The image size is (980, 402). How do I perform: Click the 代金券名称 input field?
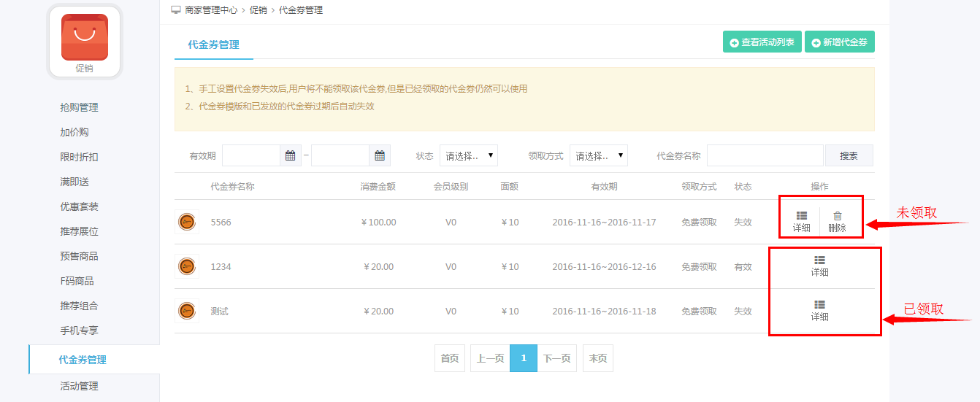click(x=765, y=155)
